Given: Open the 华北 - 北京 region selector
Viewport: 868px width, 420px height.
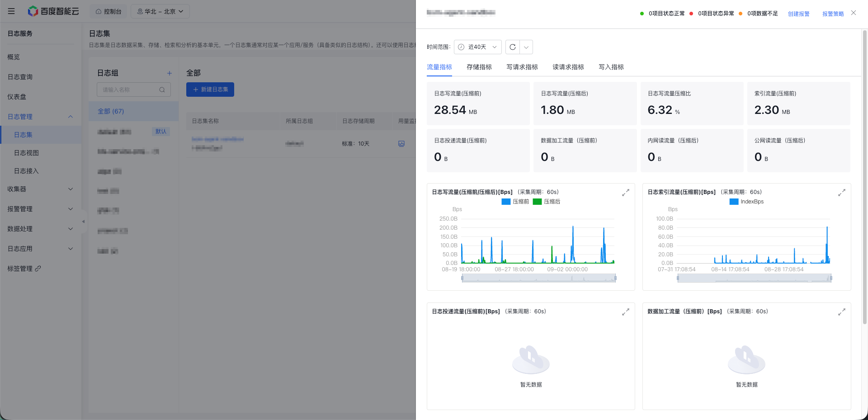Looking at the screenshot, I should (x=160, y=11).
